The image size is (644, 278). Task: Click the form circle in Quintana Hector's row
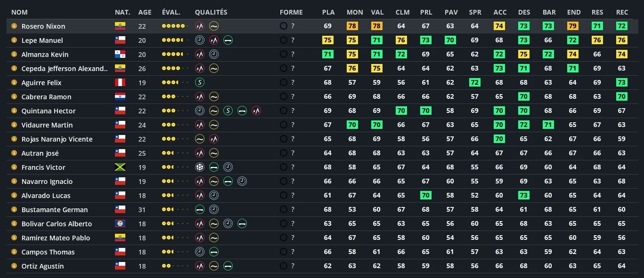(283, 111)
